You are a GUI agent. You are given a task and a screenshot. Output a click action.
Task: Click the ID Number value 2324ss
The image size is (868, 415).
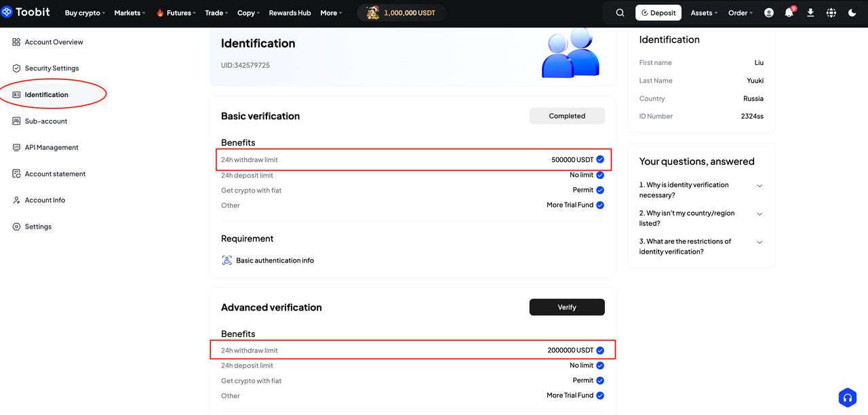pyautogui.click(x=752, y=116)
